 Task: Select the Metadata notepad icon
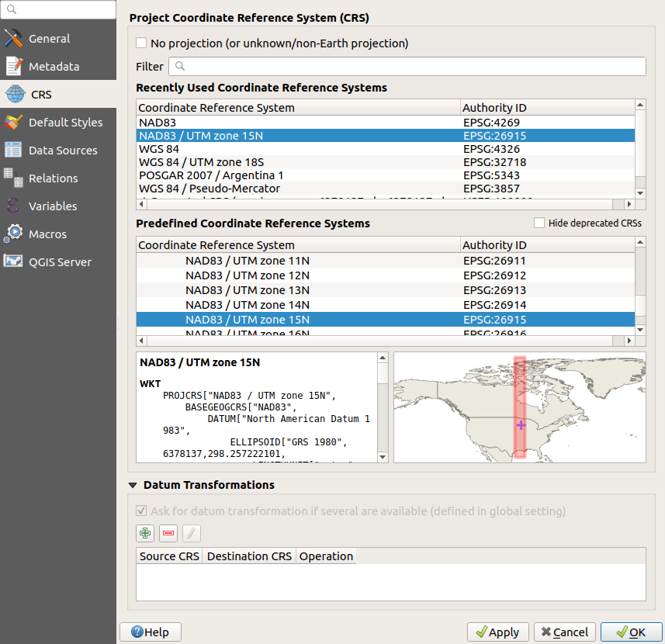tap(14, 67)
